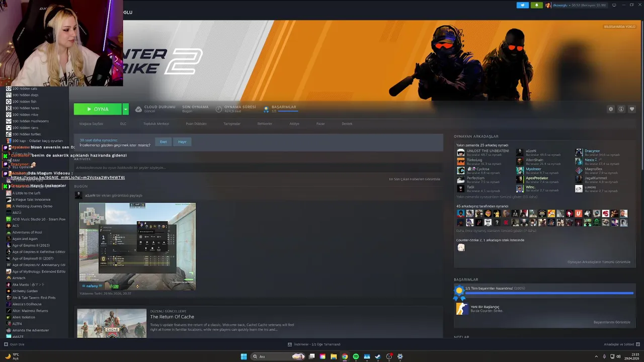Click the Steam announcements megaphone icon

(523, 5)
